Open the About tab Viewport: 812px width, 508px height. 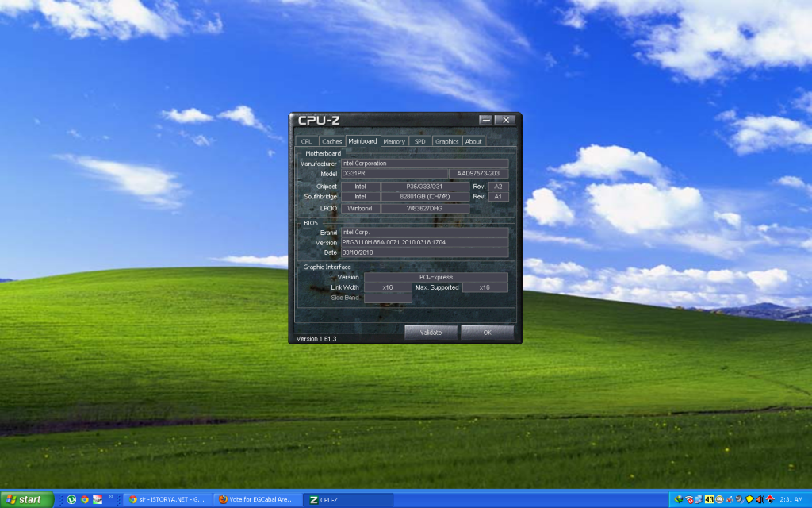(473, 141)
